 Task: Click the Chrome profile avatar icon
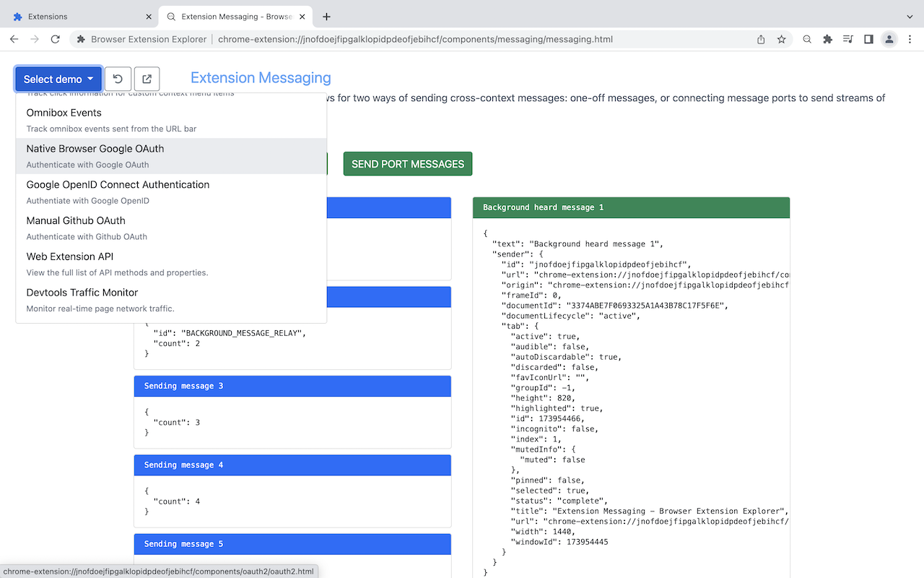click(889, 39)
